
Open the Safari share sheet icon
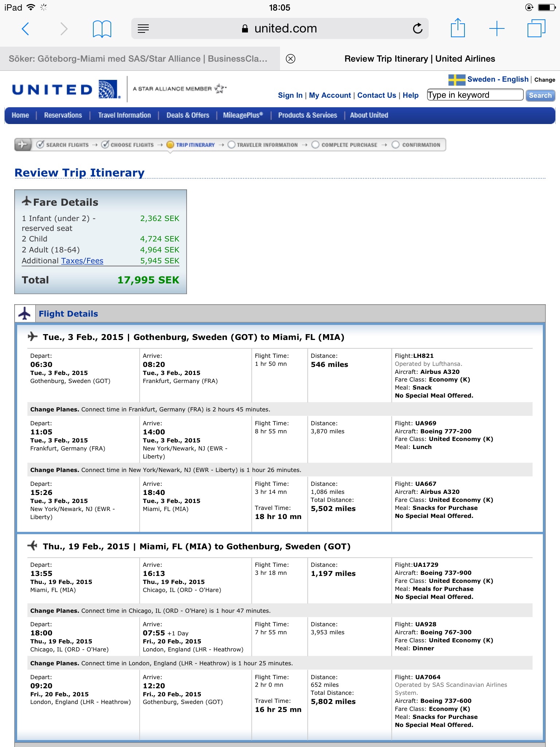tap(458, 28)
